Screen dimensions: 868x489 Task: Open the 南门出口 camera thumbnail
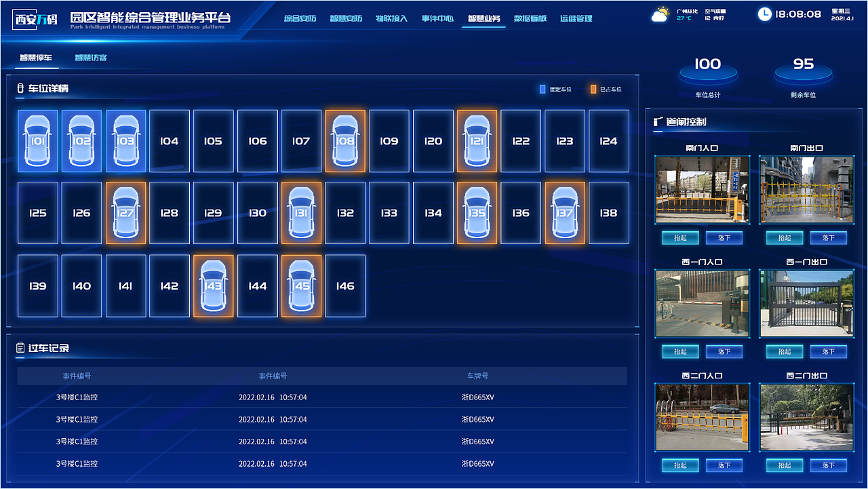pyautogui.click(x=806, y=189)
